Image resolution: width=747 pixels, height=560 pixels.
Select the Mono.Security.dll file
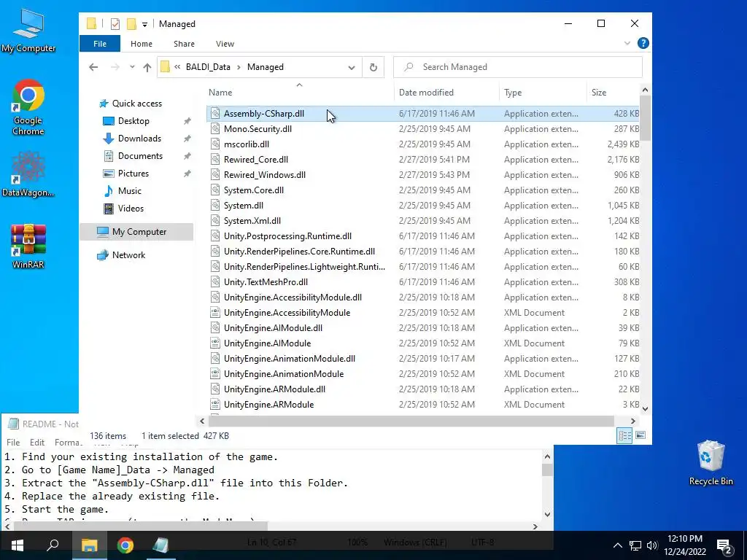(422, 128)
